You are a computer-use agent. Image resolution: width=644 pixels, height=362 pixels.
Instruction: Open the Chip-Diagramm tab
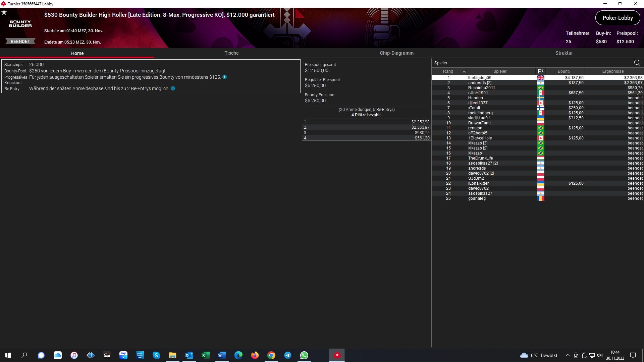point(396,53)
